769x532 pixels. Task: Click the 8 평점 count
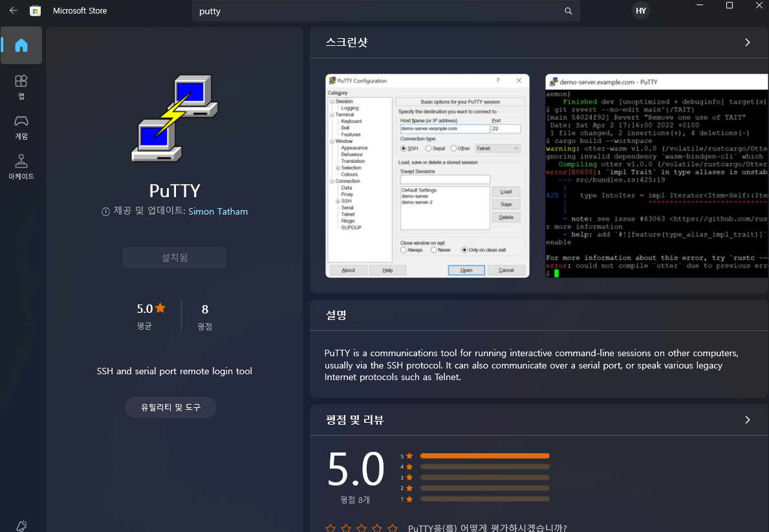click(205, 315)
